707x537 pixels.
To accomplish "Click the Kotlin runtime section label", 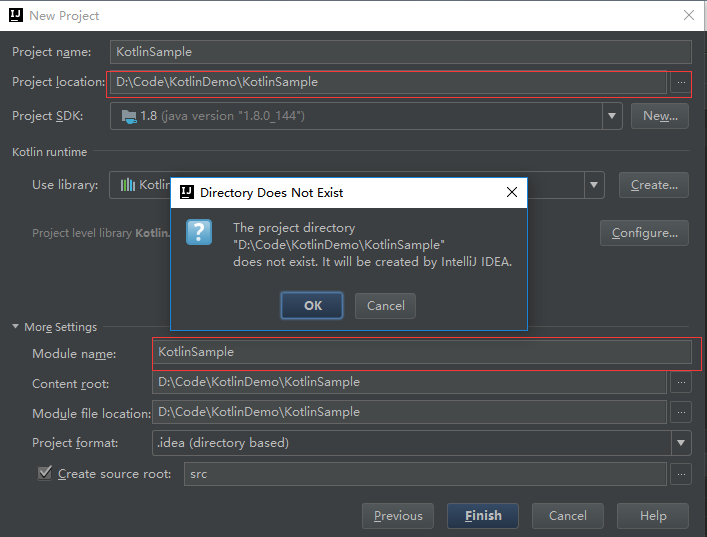I will pos(50,152).
